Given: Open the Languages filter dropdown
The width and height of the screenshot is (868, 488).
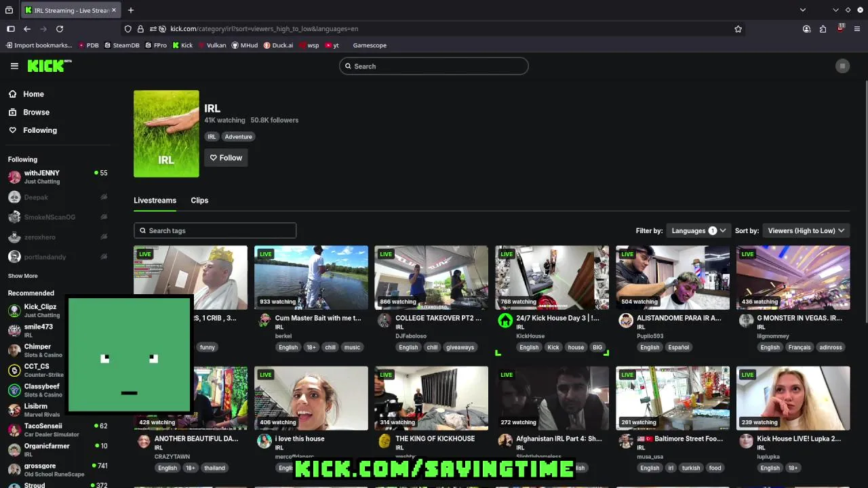Looking at the screenshot, I should coord(698,230).
